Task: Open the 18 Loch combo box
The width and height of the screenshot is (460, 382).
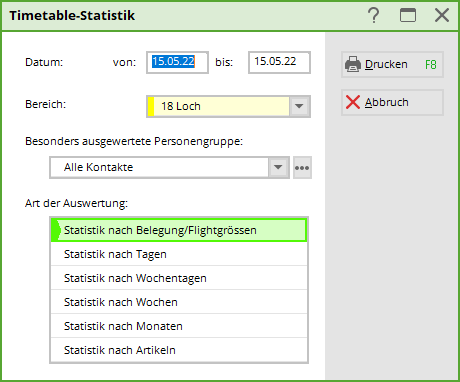Action: (x=228, y=106)
